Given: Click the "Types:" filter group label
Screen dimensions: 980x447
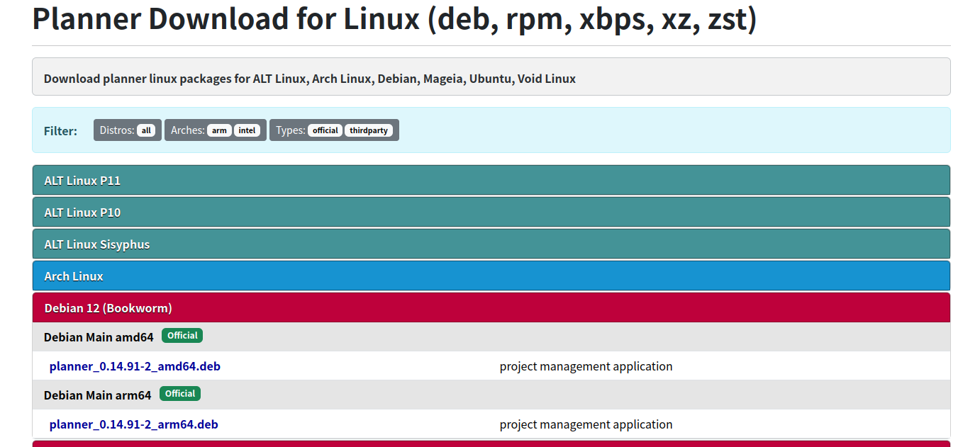Looking at the screenshot, I should [291, 130].
